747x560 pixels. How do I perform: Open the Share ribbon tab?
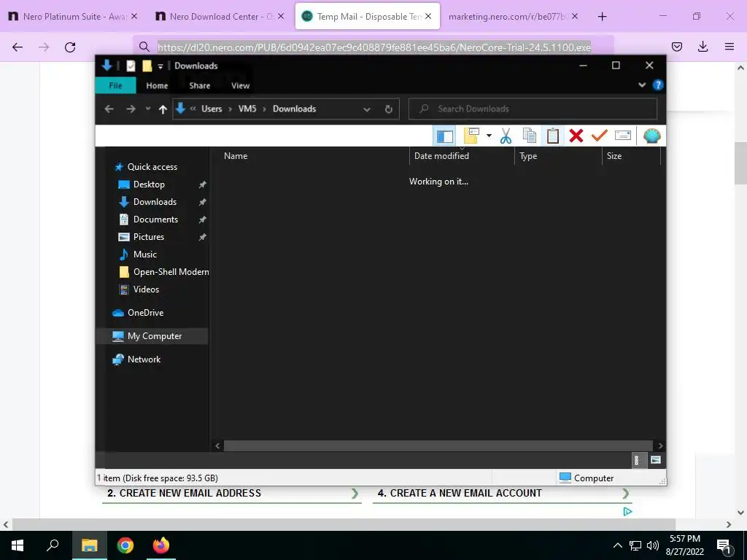(x=199, y=85)
